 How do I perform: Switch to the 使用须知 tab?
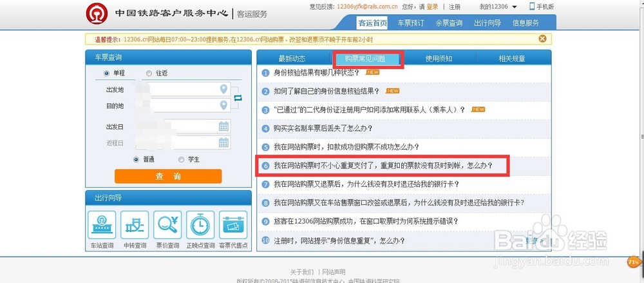click(x=439, y=59)
